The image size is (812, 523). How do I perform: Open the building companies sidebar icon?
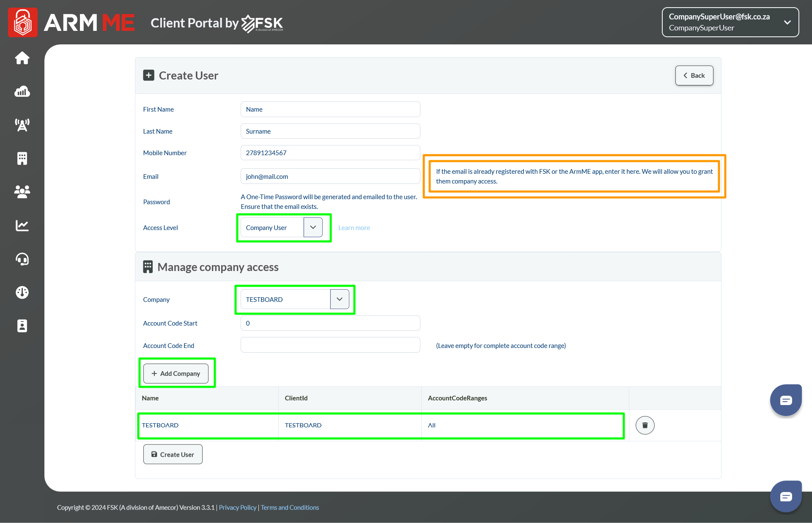pyautogui.click(x=22, y=158)
